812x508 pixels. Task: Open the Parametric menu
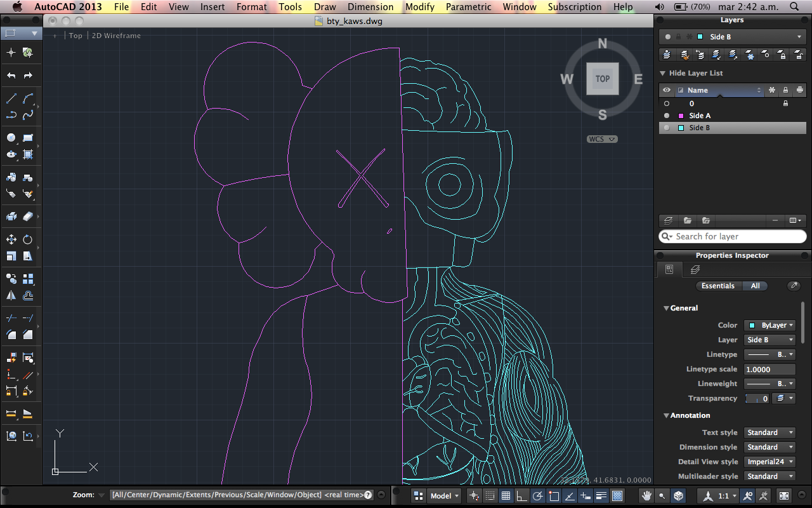coord(468,7)
